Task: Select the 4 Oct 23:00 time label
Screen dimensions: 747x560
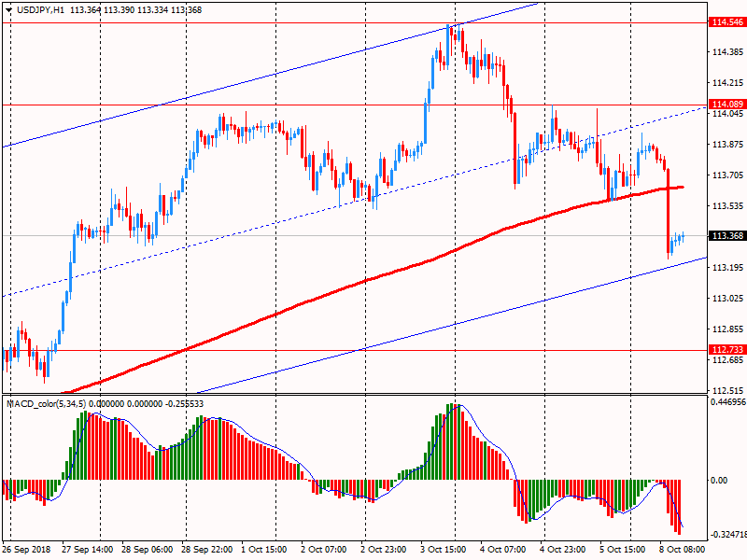Action: (x=563, y=550)
